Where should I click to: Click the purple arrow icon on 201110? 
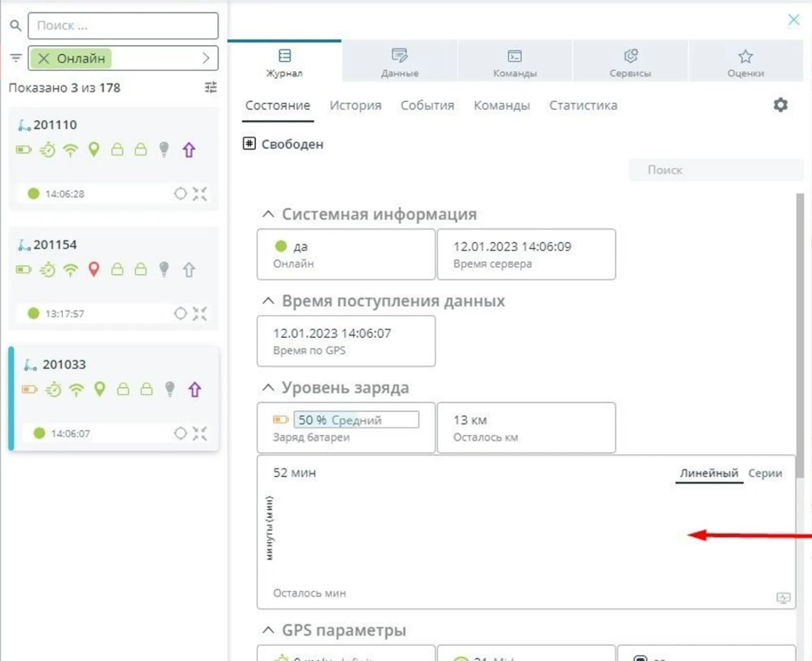pos(189,150)
